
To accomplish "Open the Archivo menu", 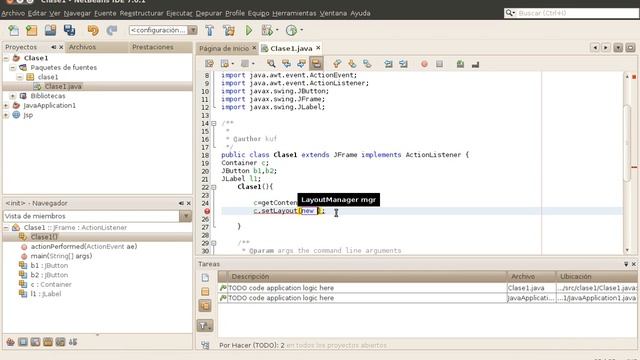I will click(13, 13).
